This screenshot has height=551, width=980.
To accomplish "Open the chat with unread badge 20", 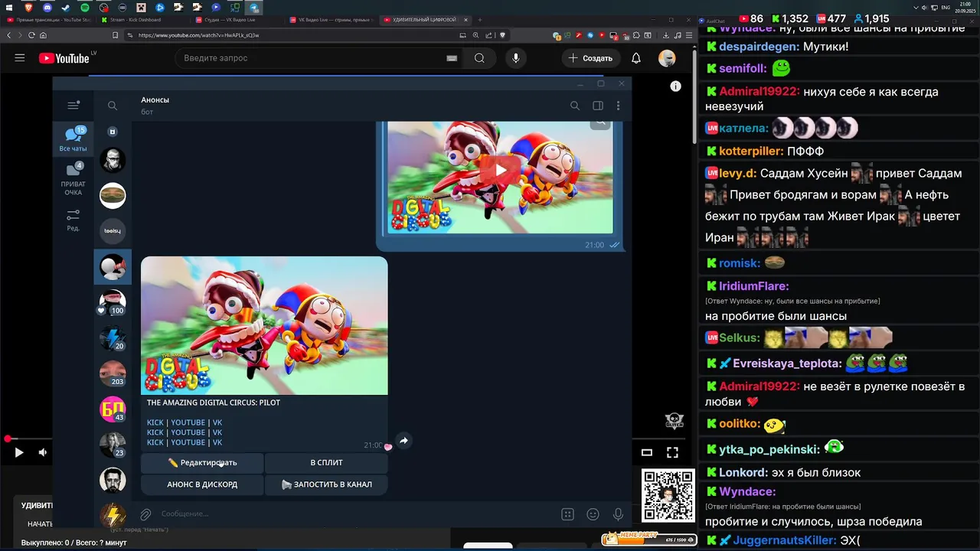I will (113, 337).
